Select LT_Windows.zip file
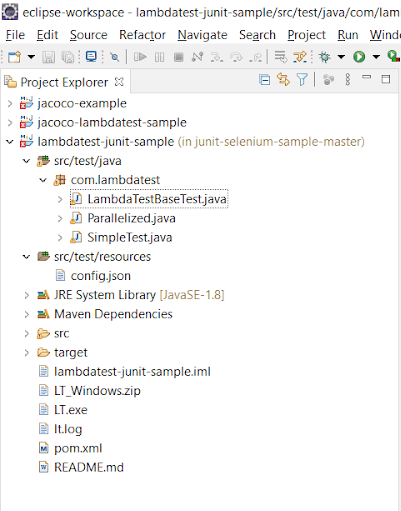The width and height of the screenshot is (401, 511). 97,391
